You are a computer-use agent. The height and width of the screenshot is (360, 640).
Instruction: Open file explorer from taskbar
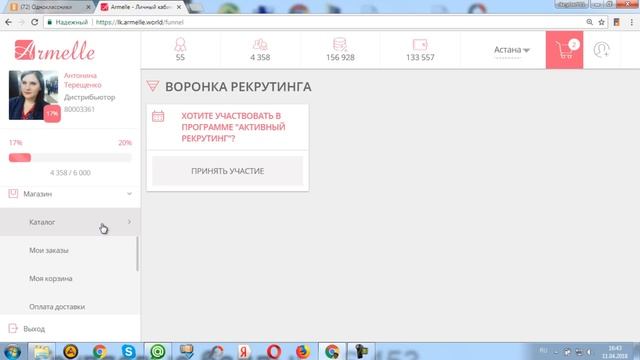tap(41, 351)
